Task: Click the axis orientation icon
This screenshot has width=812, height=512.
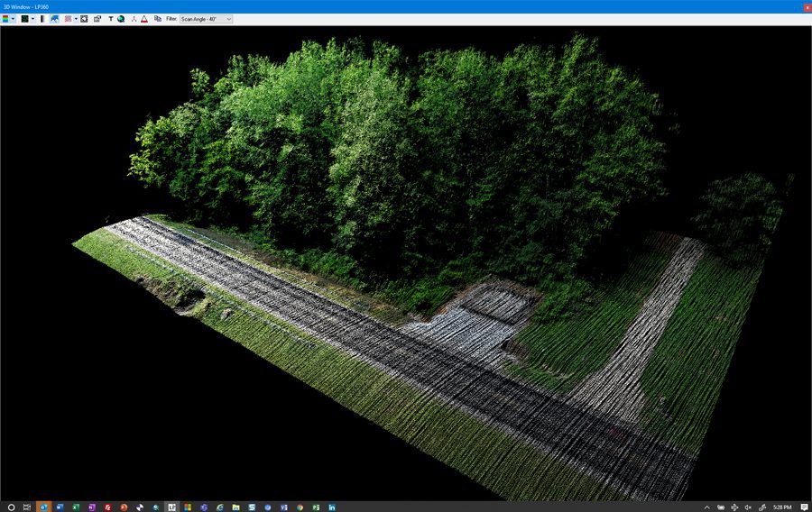Action: point(134,19)
